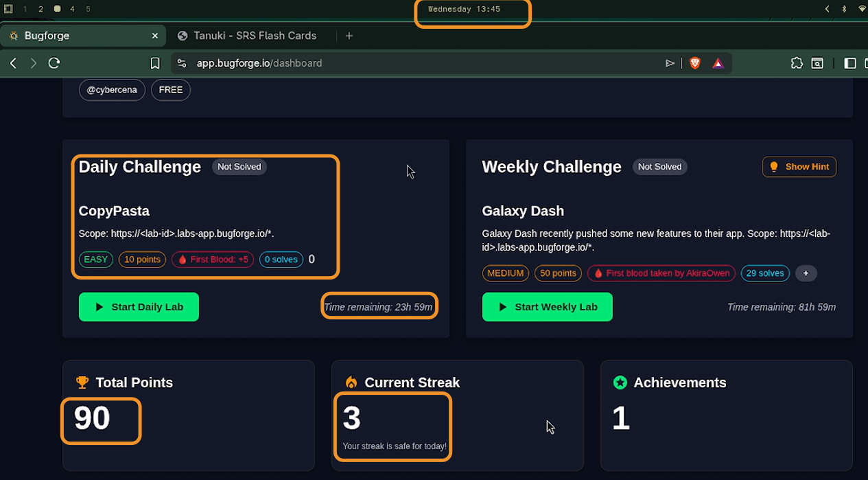Start the Daily Lab
Viewport: 868px width, 480px height.
click(x=139, y=307)
